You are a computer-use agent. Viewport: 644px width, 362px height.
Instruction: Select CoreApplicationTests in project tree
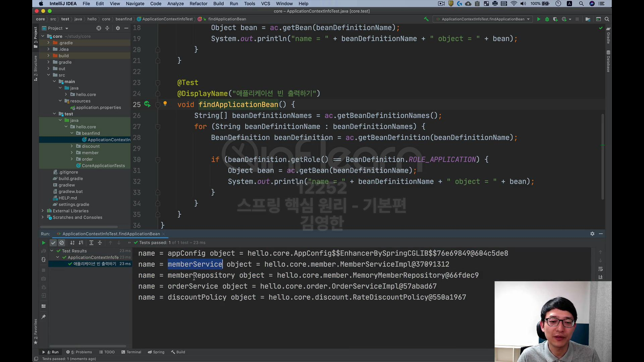click(x=101, y=166)
